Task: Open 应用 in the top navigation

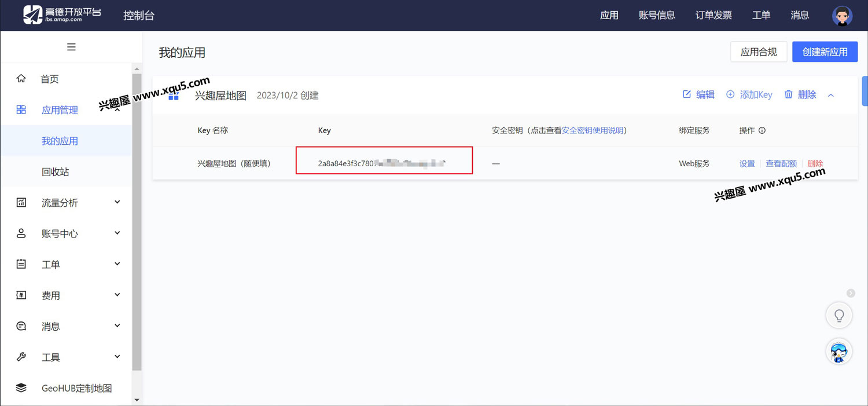Action: [609, 16]
